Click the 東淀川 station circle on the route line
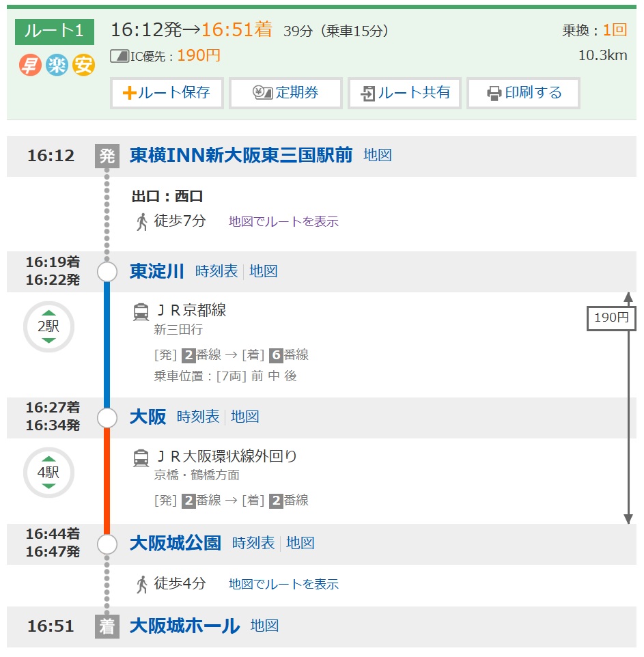Viewport: 644px width, 657px height. (107, 272)
